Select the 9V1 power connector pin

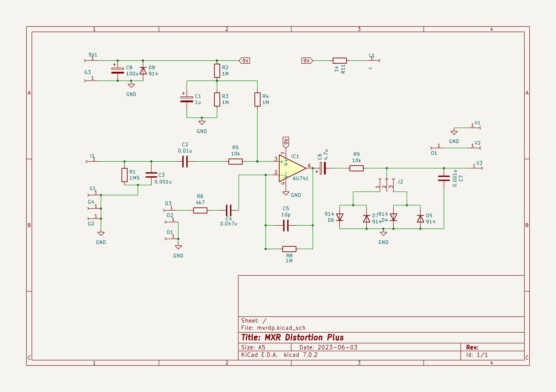point(91,61)
